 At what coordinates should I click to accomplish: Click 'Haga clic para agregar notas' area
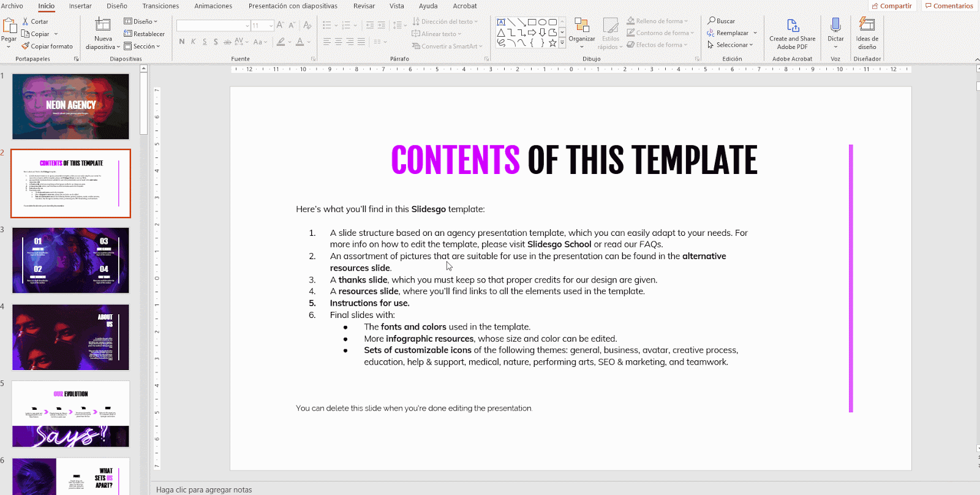(x=204, y=489)
